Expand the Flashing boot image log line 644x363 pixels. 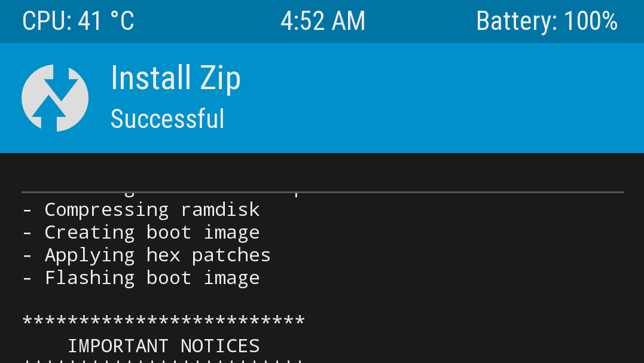pyautogui.click(x=141, y=277)
